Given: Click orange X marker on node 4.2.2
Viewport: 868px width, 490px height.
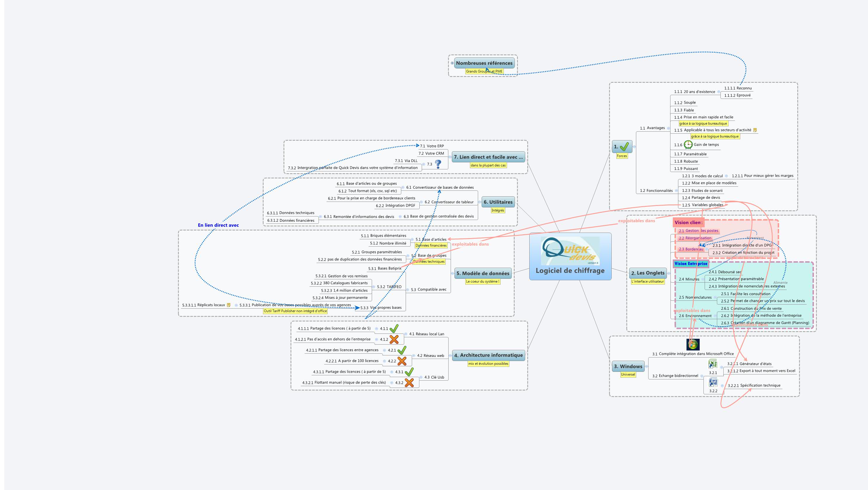Looking at the screenshot, I should [402, 361].
